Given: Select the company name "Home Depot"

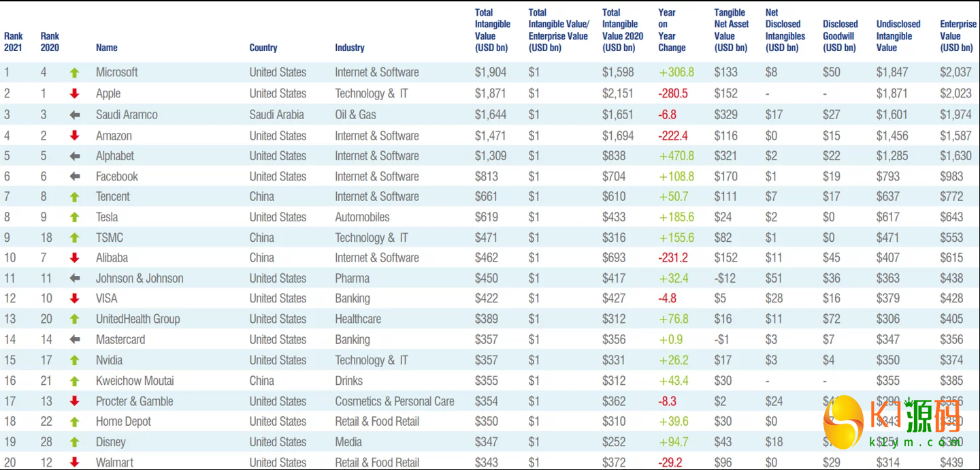Looking at the screenshot, I should click(x=123, y=421).
